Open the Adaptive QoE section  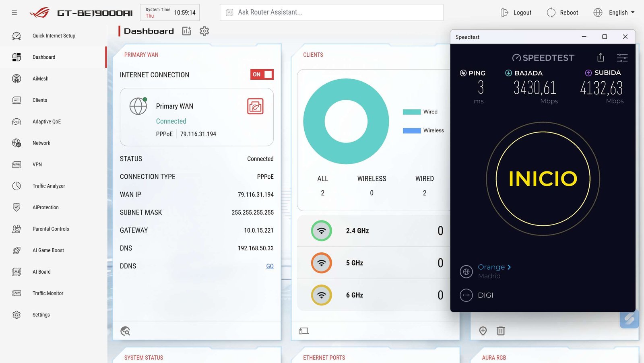click(47, 121)
